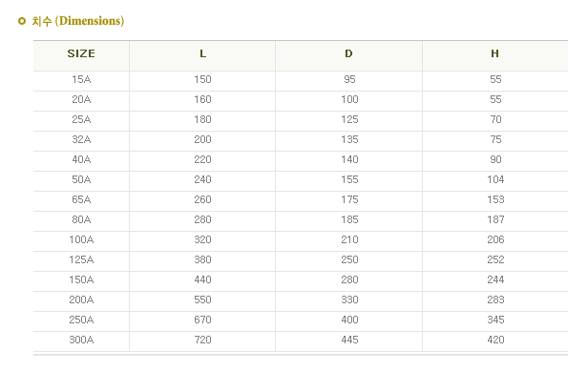Click D value 445 for 300A
This screenshot has width=588, height=372.
[x=349, y=340]
